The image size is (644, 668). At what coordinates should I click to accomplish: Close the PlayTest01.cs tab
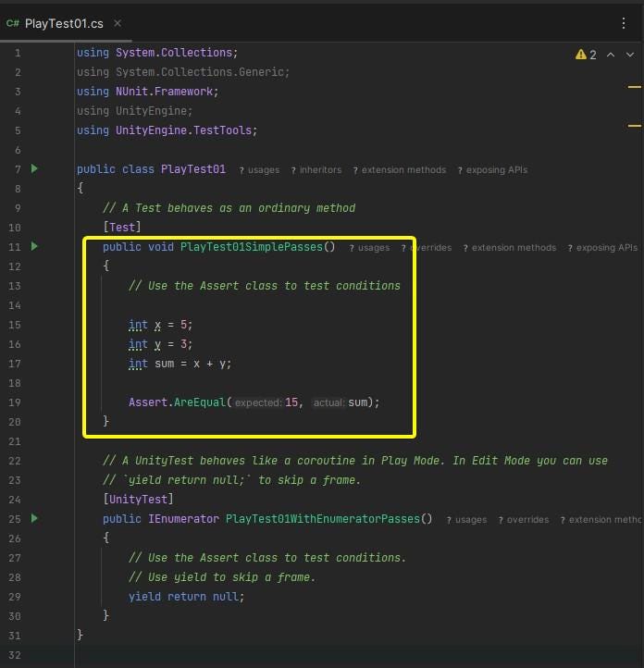[118, 23]
